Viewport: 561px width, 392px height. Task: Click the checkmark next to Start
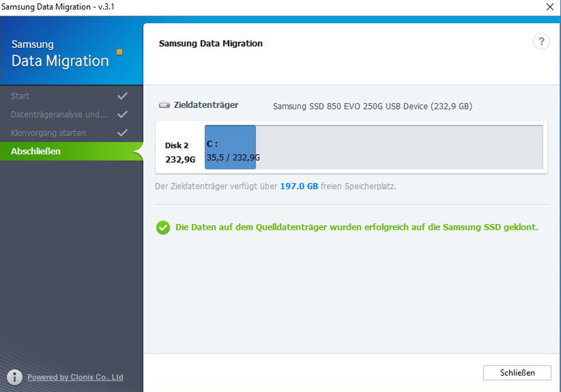(122, 96)
